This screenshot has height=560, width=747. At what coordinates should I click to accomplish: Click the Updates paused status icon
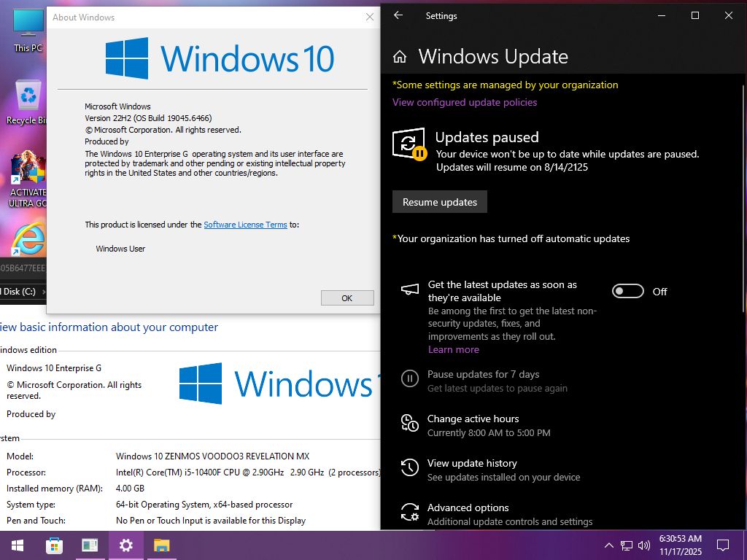click(409, 144)
